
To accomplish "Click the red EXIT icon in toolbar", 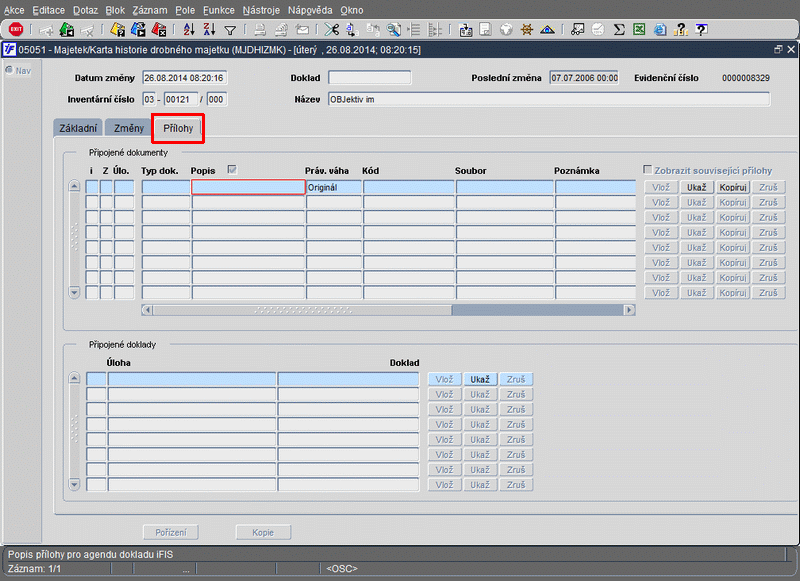I will pos(16,30).
